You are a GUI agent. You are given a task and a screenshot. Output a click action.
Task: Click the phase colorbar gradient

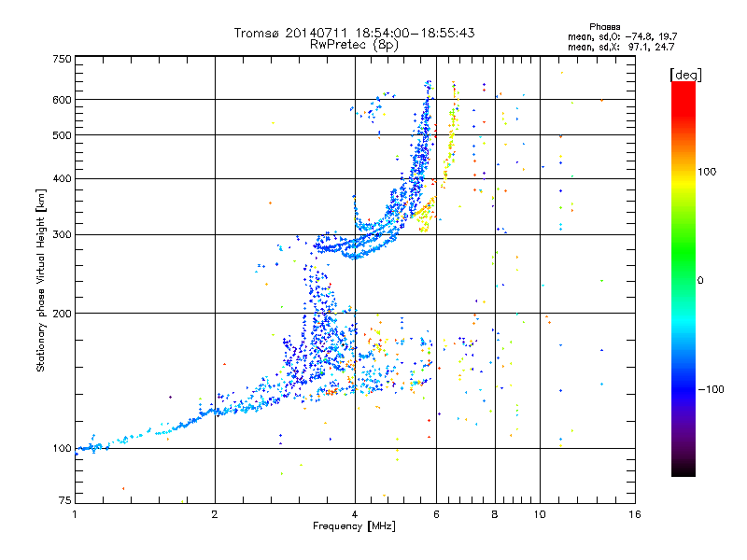point(684,279)
